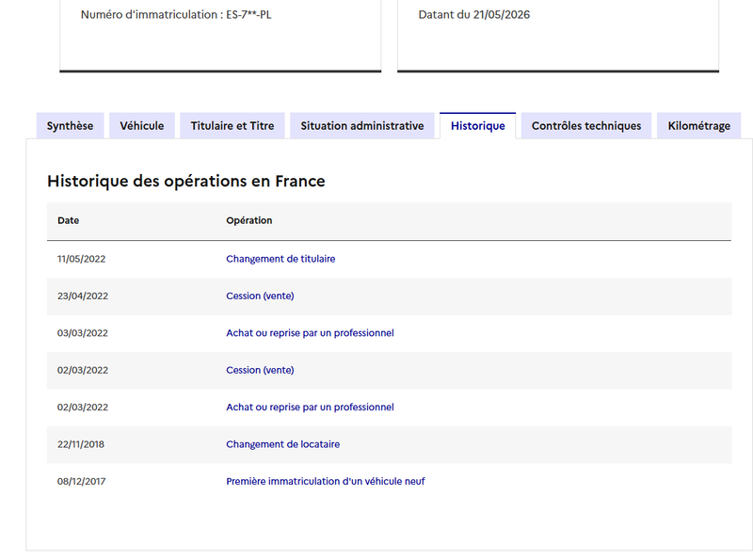Select the Titulaire et Titre tab

coord(232,126)
